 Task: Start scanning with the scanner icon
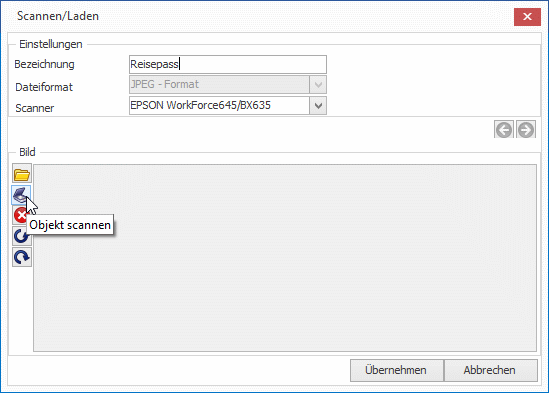21,195
